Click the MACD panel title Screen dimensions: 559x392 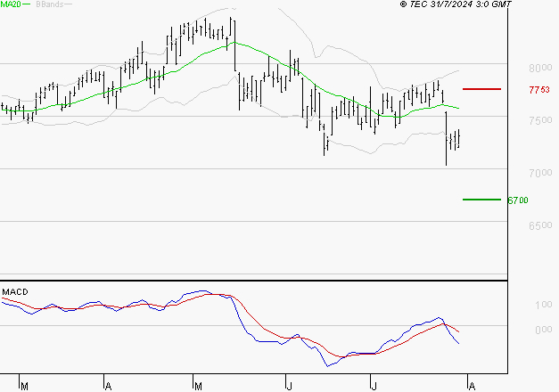(x=15, y=292)
